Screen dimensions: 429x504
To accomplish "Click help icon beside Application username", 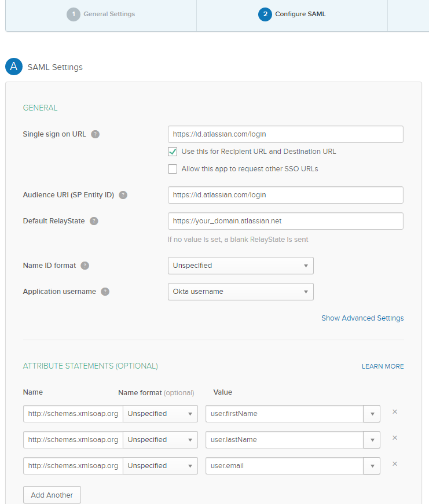I will [x=105, y=292].
